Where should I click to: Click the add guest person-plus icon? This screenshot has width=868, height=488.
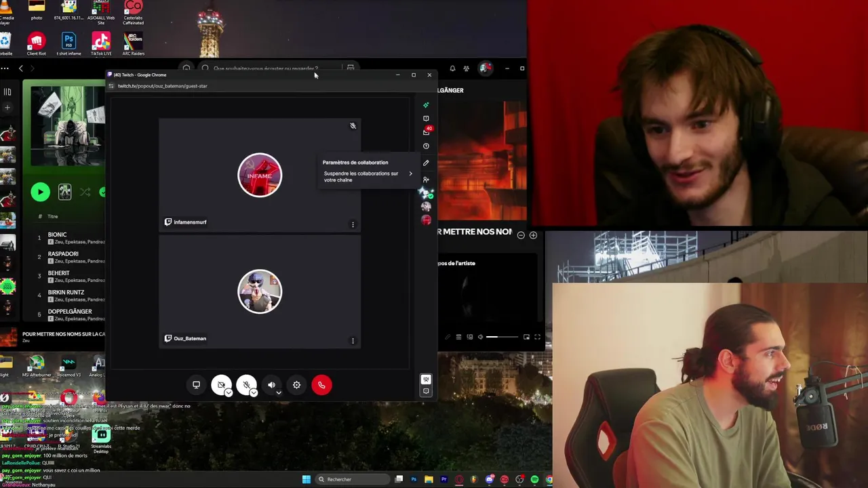[426, 180]
